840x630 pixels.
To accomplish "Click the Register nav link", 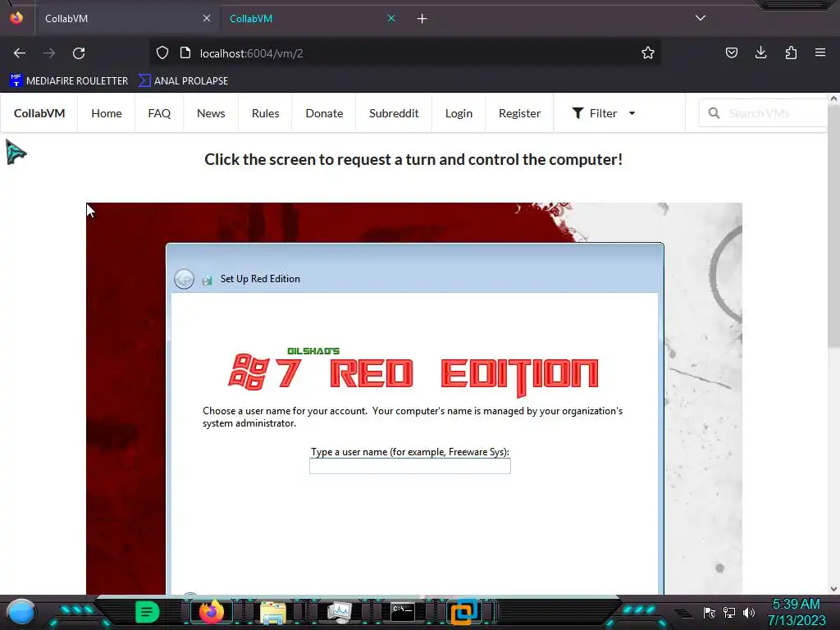I will coord(519,113).
